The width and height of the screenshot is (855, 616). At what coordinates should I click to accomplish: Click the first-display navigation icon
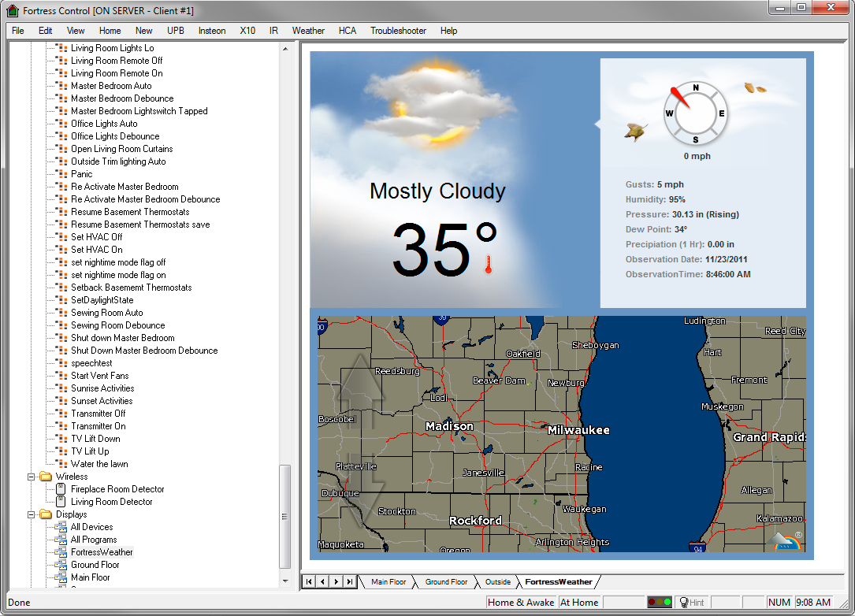[308, 581]
